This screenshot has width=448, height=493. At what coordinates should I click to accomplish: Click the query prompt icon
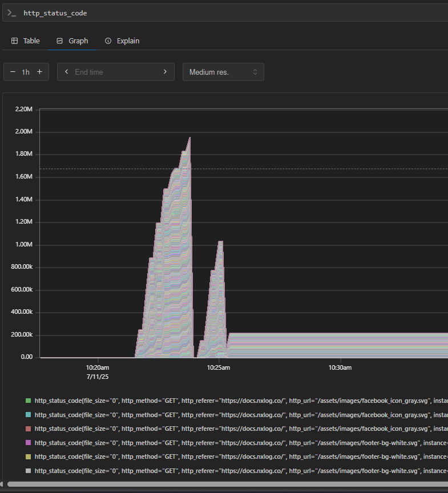(x=11, y=13)
